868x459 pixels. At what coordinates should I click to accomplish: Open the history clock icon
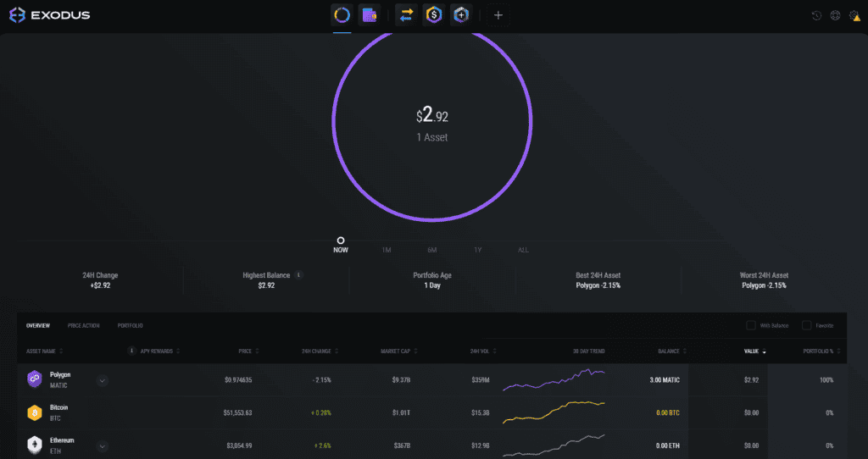click(816, 15)
